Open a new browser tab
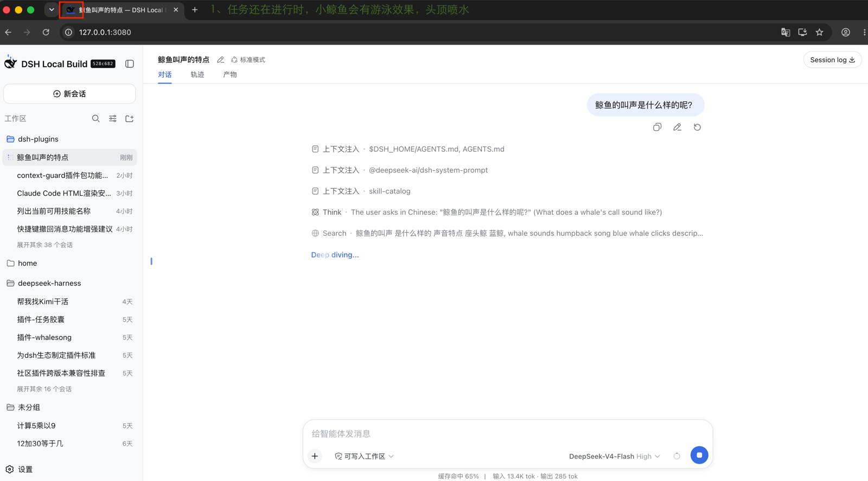 tap(195, 10)
